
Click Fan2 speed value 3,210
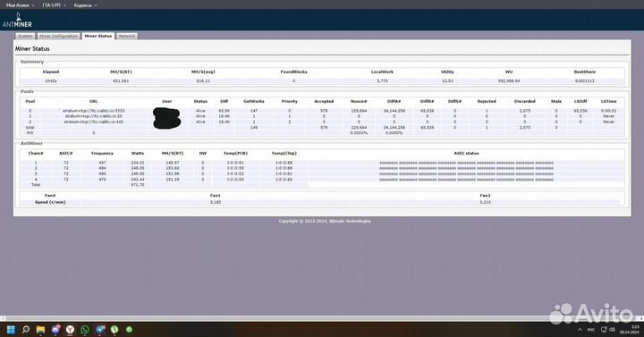click(x=485, y=202)
